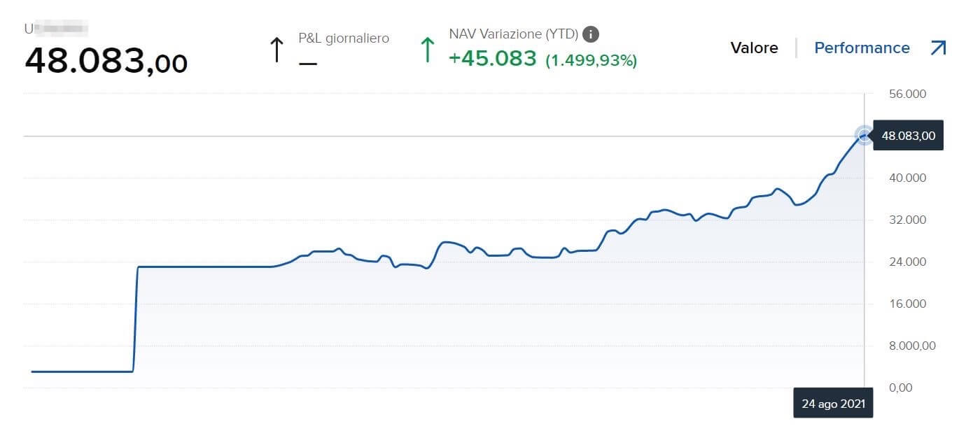Click the green NAV up arrow
Screen dimensions: 980x433
pyautogui.click(x=427, y=50)
